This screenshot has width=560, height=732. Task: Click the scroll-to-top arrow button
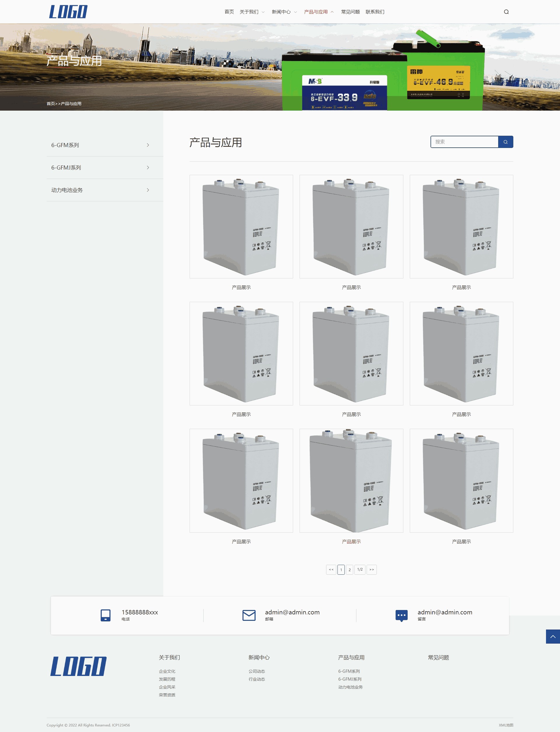tap(552, 636)
